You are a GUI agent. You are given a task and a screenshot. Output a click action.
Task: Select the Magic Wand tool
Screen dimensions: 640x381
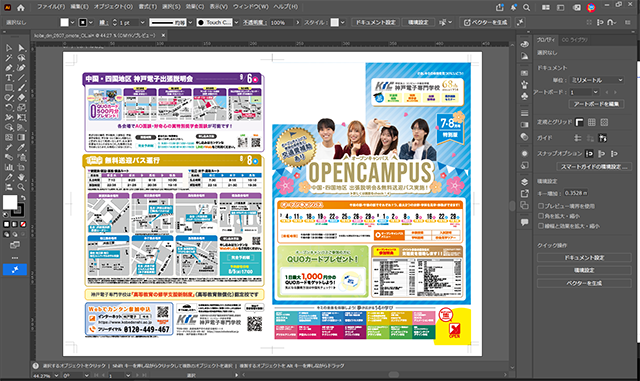9,58
